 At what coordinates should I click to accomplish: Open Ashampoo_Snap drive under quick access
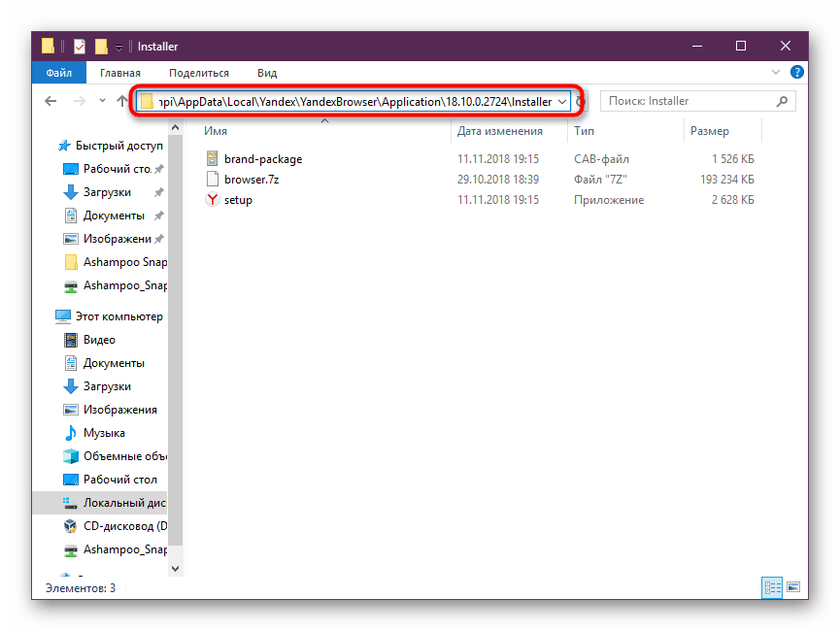[125, 285]
